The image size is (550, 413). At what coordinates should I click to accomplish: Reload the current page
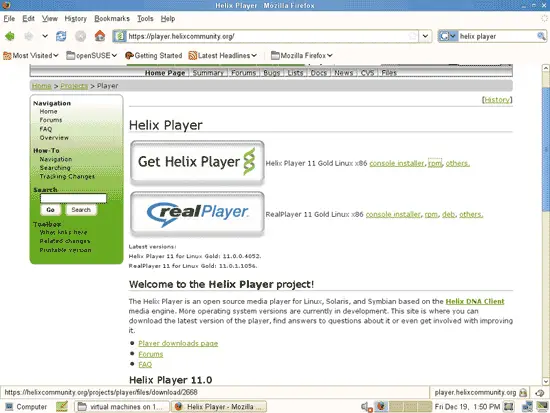point(61,36)
